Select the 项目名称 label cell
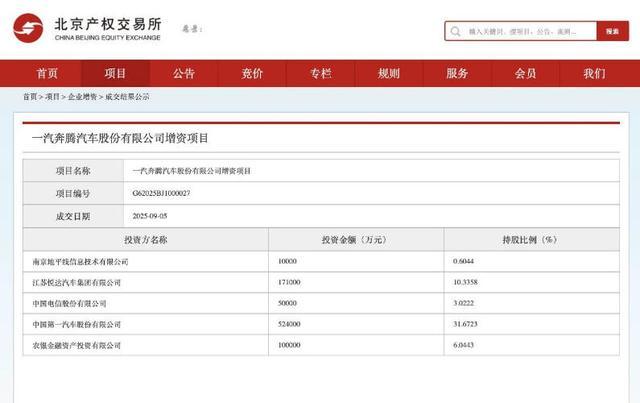640x403 pixels. click(73, 171)
